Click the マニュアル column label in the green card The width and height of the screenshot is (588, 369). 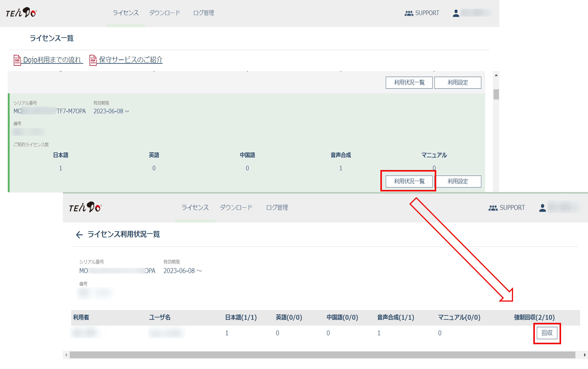[434, 155]
